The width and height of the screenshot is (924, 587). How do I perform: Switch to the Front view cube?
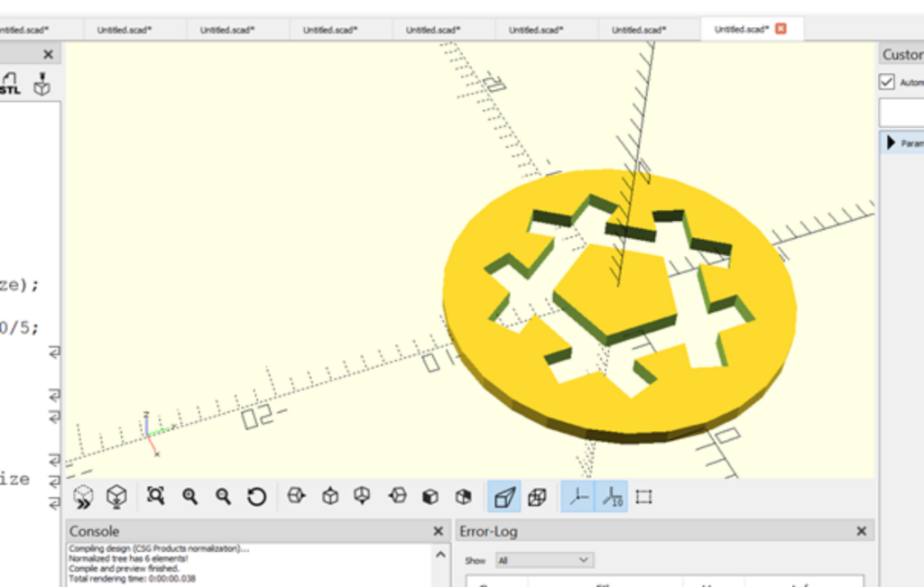point(430,496)
